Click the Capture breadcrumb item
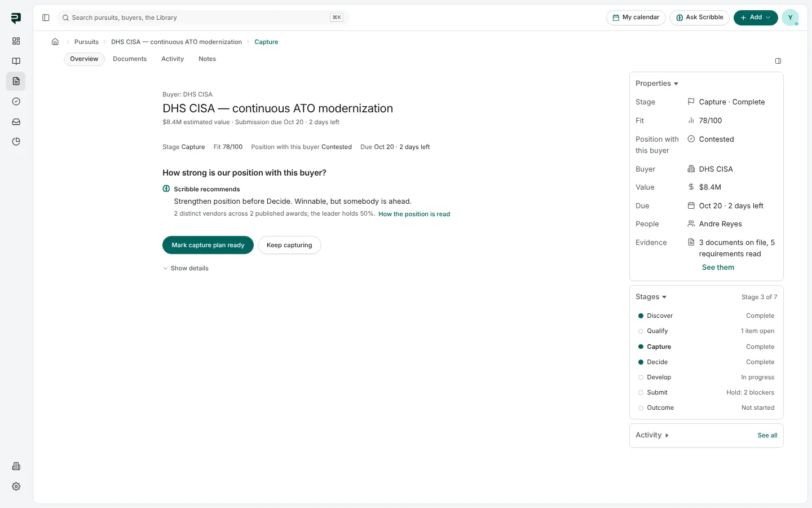This screenshot has height=508, width=812. coord(266,42)
